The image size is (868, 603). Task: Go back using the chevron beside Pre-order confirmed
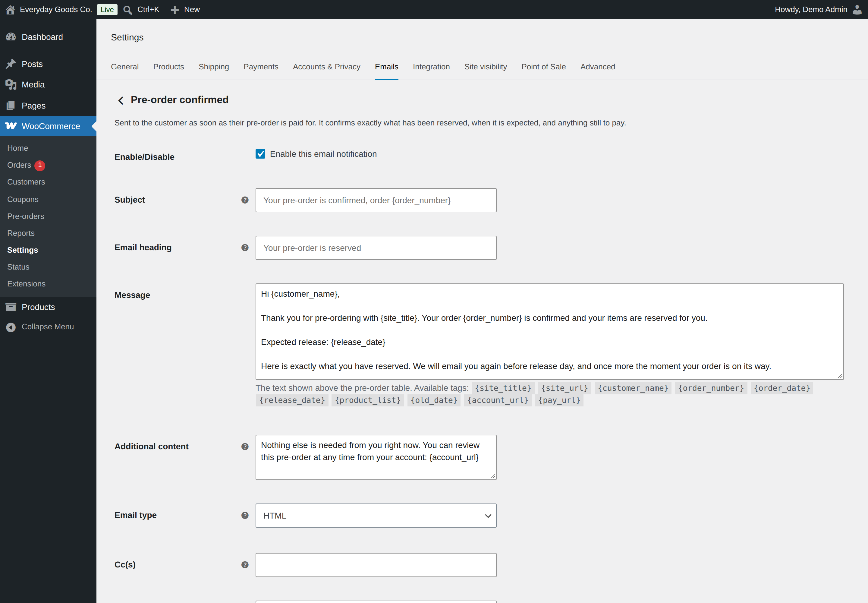pos(121,100)
